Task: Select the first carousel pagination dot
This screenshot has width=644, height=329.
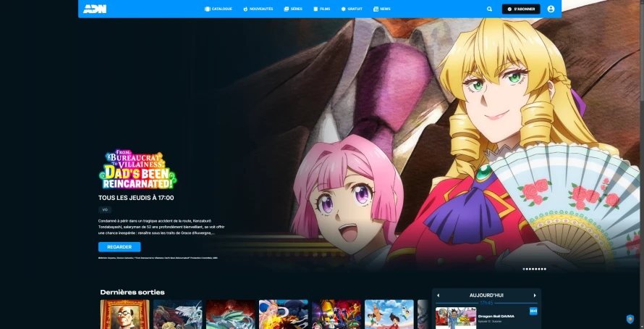Action: [524, 269]
